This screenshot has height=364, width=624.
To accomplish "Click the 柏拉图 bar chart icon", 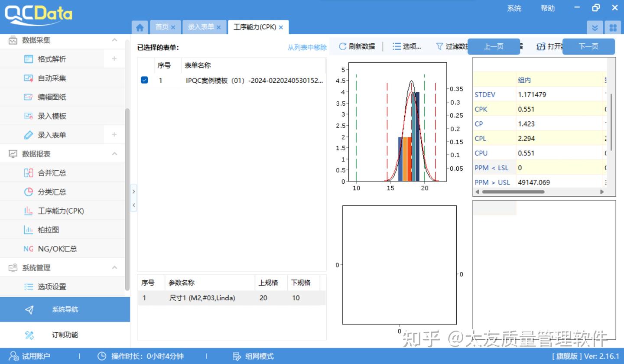I will pyautogui.click(x=29, y=230).
